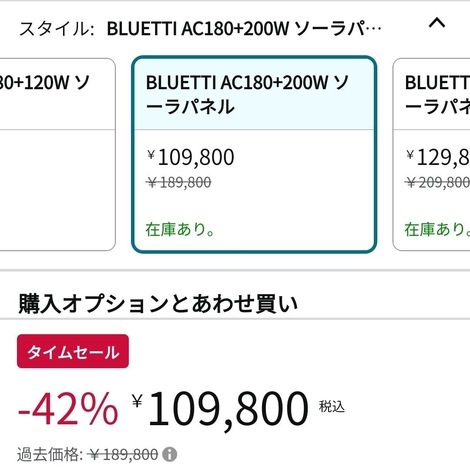Click the 過去価格 label text
Image resolution: width=470 pixels, height=470 pixels.
pyautogui.click(x=50, y=455)
